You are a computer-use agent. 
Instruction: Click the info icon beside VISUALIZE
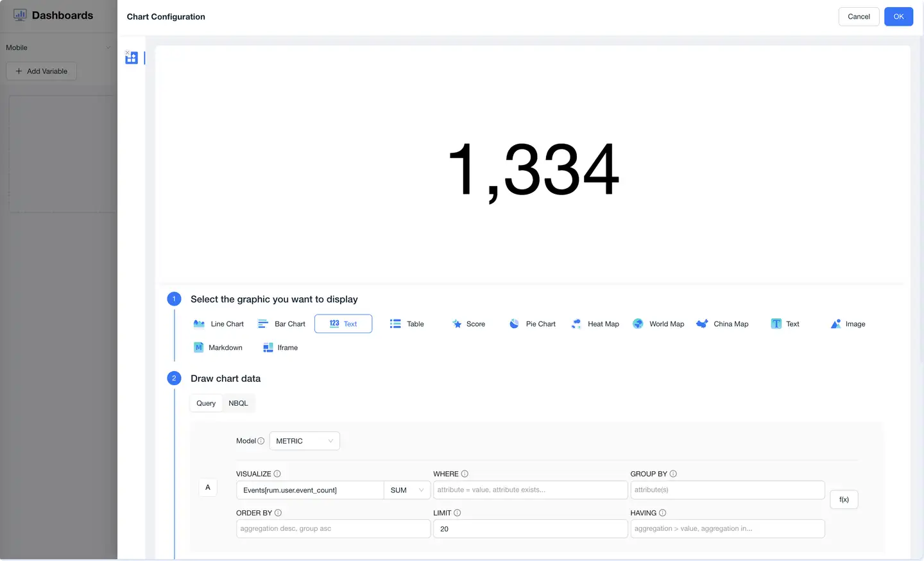(277, 474)
